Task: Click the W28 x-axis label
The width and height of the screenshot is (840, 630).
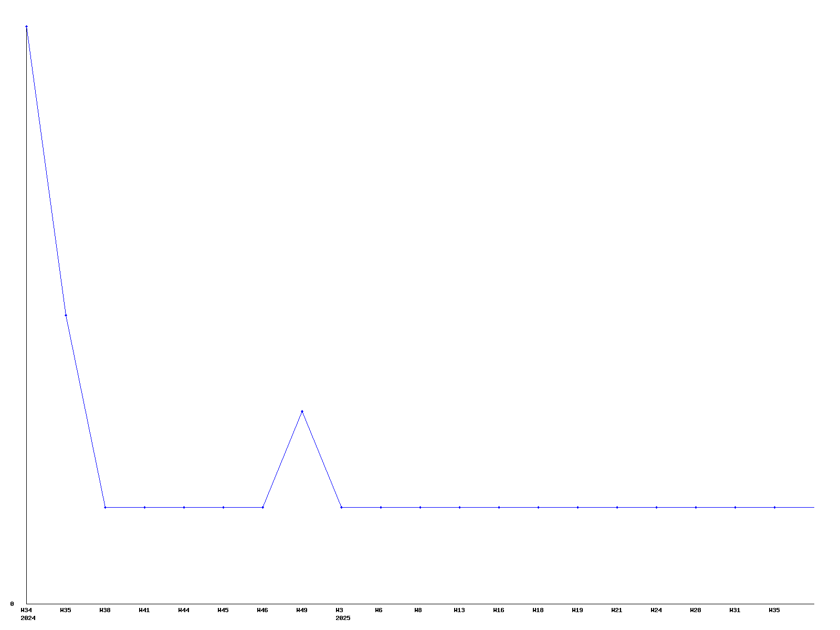Action: (x=696, y=610)
